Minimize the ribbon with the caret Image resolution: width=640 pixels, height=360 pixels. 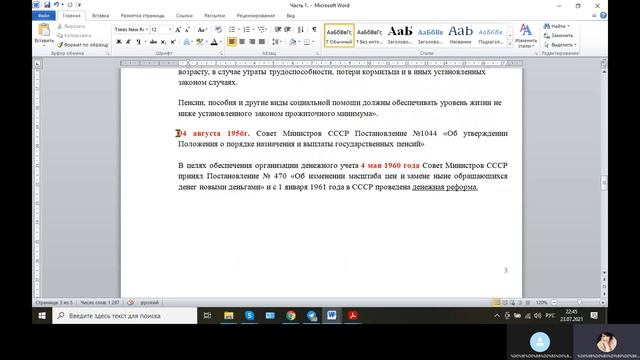[x=594, y=16]
